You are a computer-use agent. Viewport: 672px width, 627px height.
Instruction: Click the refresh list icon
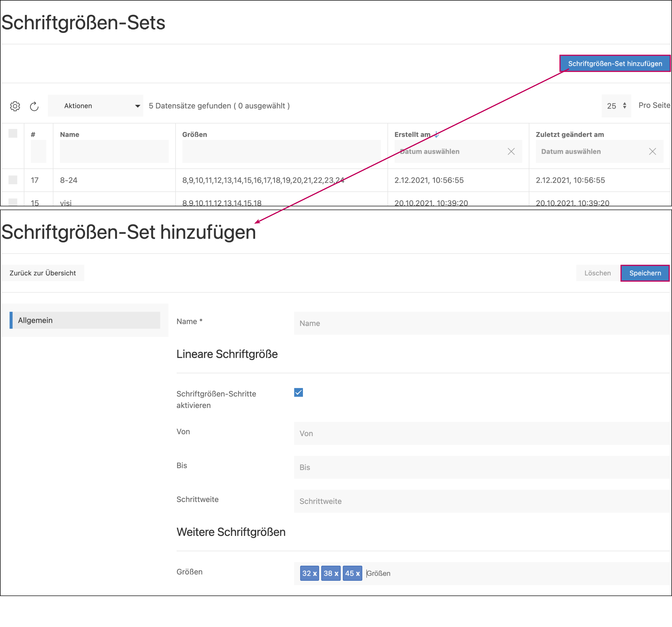coord(34,106)
